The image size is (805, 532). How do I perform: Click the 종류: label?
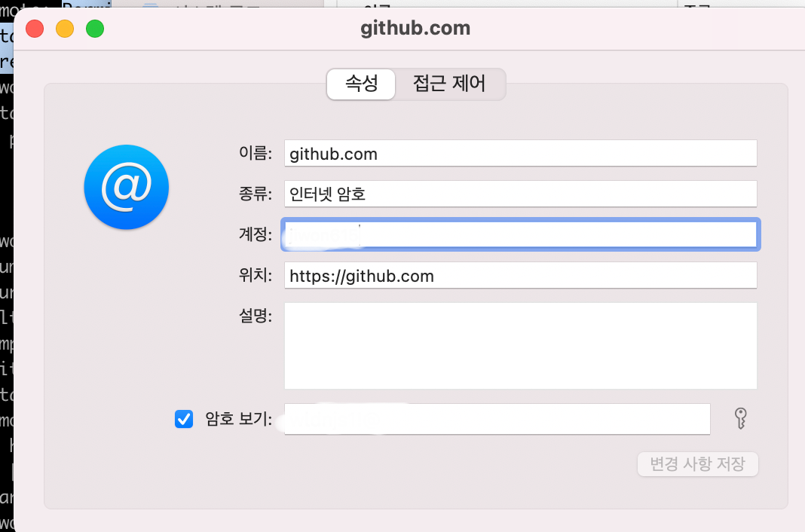pyautogui.click(x=256, y=194)
